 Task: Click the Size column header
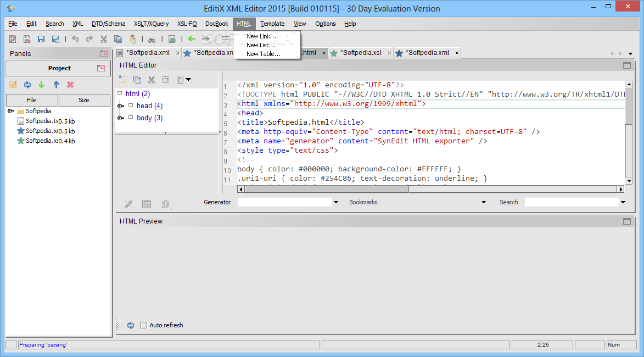[84, 100]
